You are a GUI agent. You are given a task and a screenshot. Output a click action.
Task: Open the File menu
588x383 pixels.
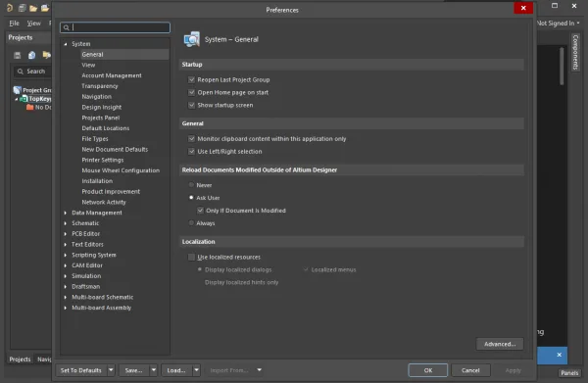pos(15,24)
